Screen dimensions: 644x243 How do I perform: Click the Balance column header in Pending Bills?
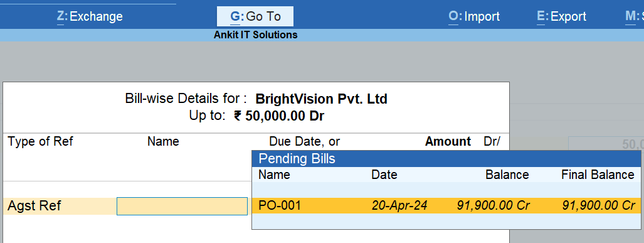[507, 175]
